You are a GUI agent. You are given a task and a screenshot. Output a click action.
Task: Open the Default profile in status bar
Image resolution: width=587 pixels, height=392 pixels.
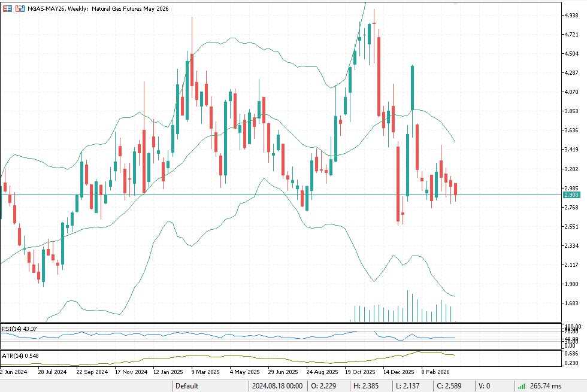187,386
